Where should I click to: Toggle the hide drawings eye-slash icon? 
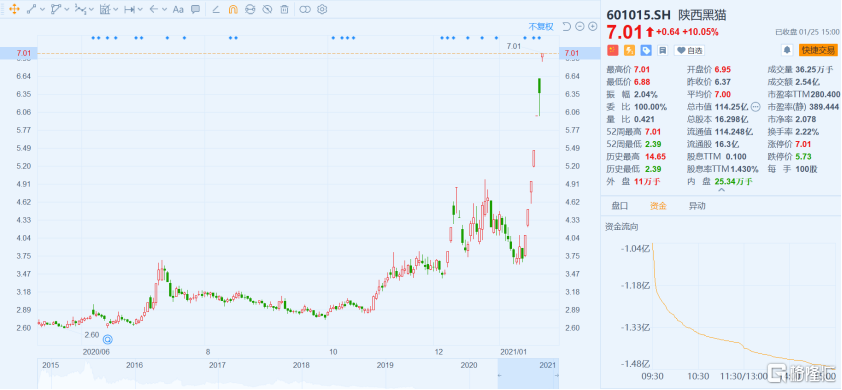[267, 9]
